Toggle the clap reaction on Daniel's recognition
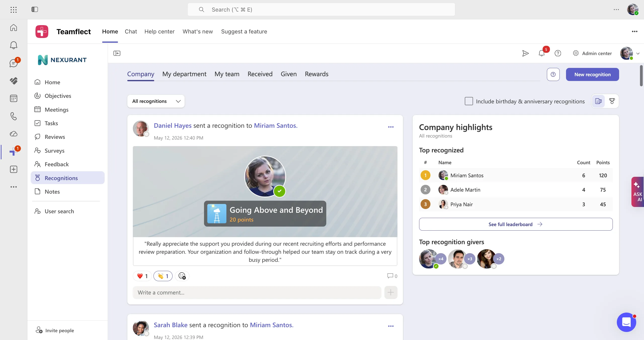The height and width of the screenshot is (340, 644). click(x=163, y=276)
